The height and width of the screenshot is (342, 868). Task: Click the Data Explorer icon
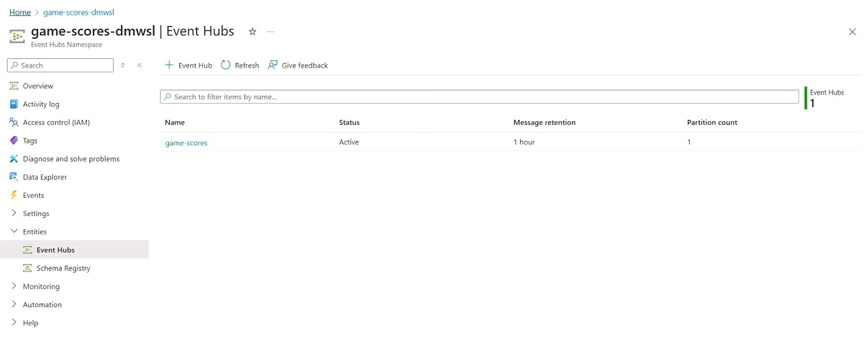[14, 177]
